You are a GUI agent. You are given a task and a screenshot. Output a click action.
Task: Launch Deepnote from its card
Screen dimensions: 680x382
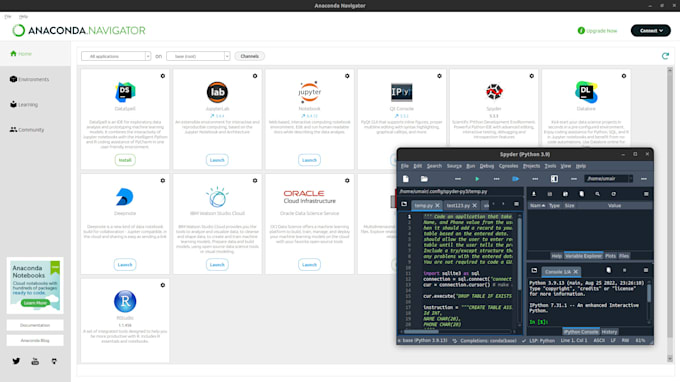(x=125, y=264)
